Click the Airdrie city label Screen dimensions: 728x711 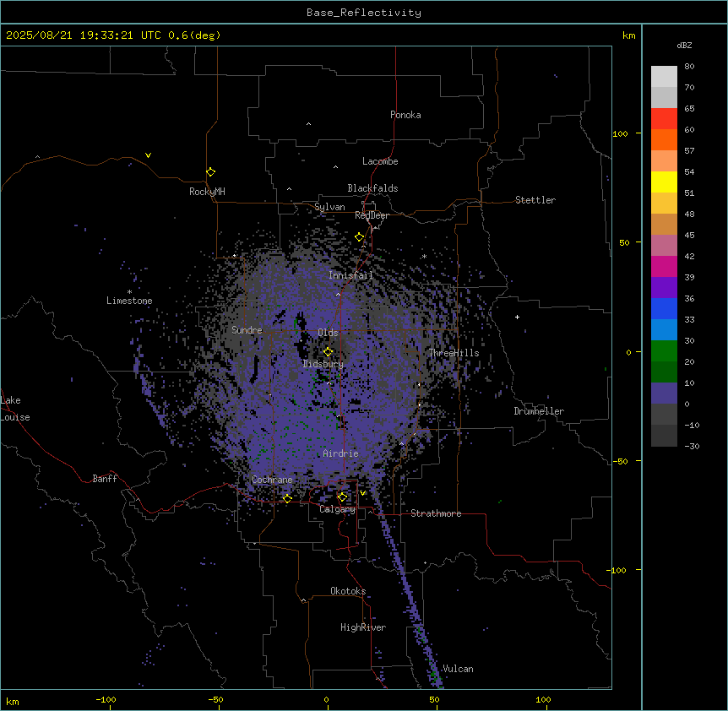(341, 453)
